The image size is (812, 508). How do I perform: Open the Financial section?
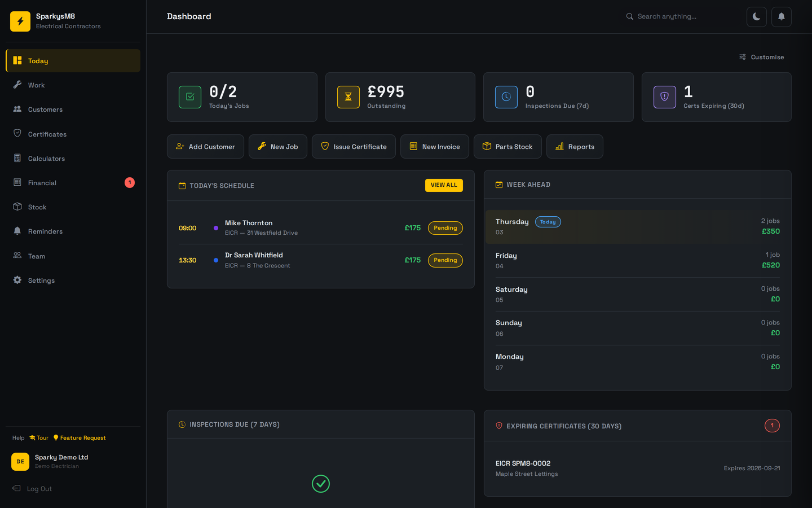(x=73, y=182)
